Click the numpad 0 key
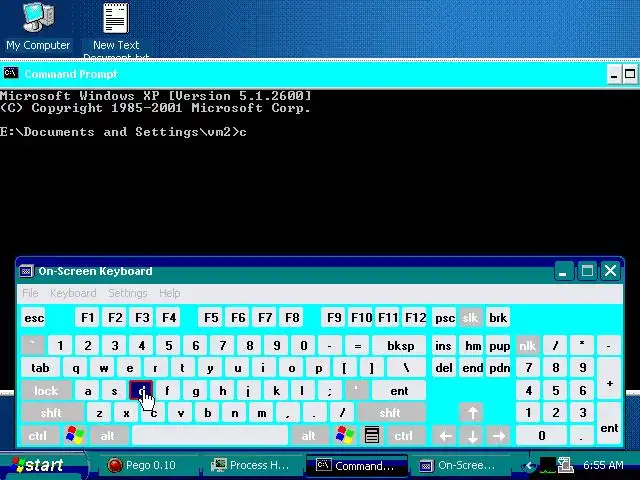The height and width of the screenshot is (480, 640). [x=541, y=436]
